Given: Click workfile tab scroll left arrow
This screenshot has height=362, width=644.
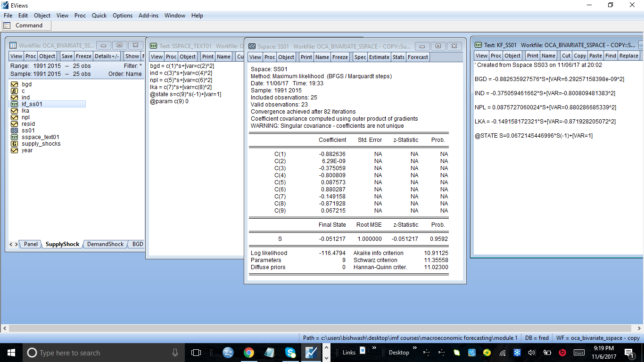Looking at the screenshot, I should point(12,244).
